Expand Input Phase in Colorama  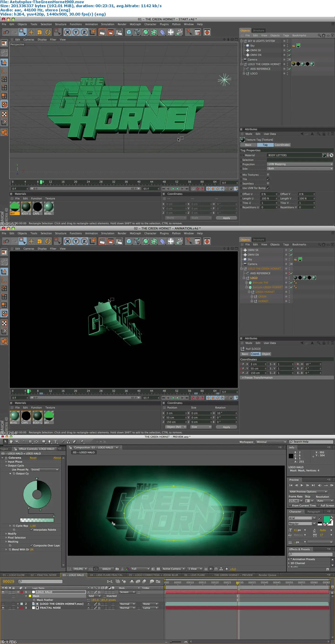pos(6,462)
